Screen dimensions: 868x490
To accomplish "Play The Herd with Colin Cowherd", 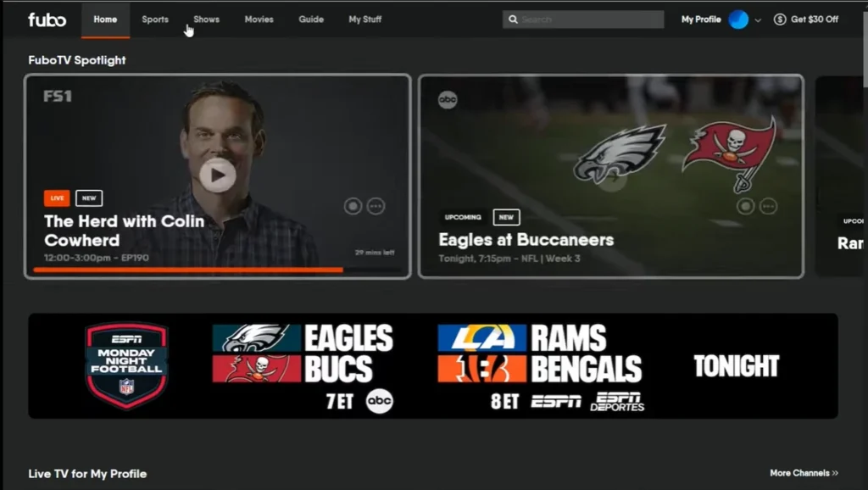I will point(218,175).
